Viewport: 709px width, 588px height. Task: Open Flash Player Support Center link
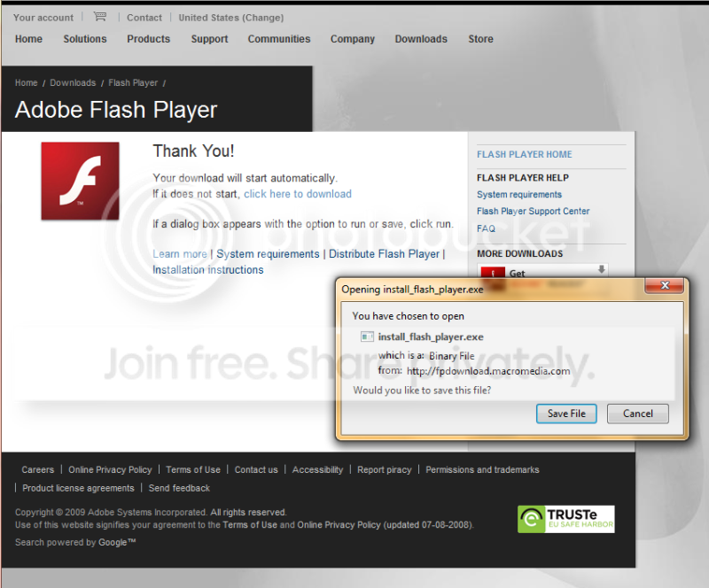534,211
